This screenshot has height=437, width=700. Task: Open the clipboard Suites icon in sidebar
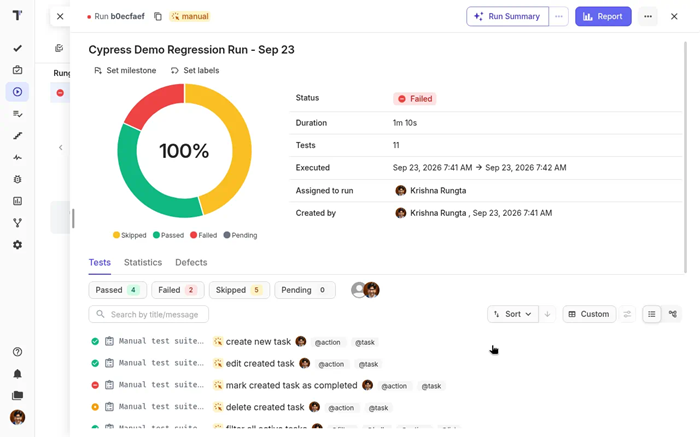(x=17, y=70)
